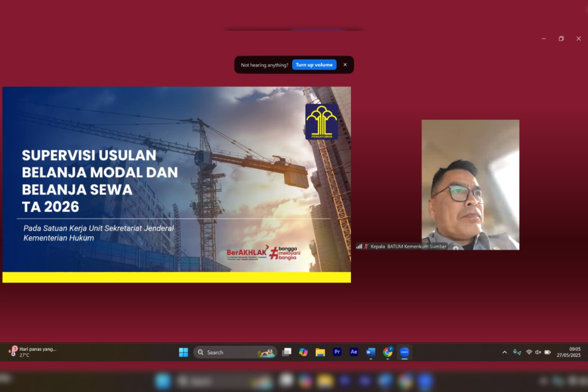Unmute the system speaker volume icon
The image size is (588, 392).
tap(538, 352)
